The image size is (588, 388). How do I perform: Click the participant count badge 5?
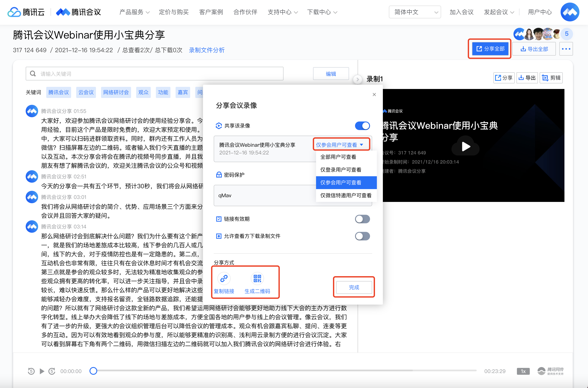tap(567, 34)
